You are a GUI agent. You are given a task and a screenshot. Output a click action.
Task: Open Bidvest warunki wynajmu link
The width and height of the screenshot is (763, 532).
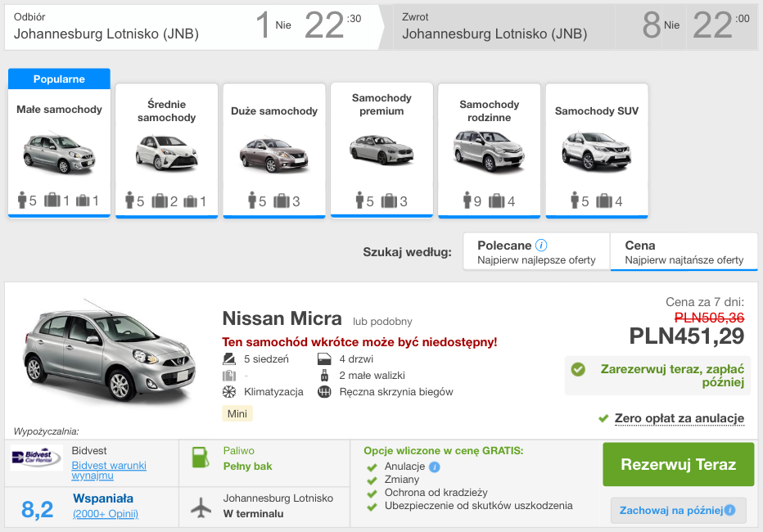109,471
